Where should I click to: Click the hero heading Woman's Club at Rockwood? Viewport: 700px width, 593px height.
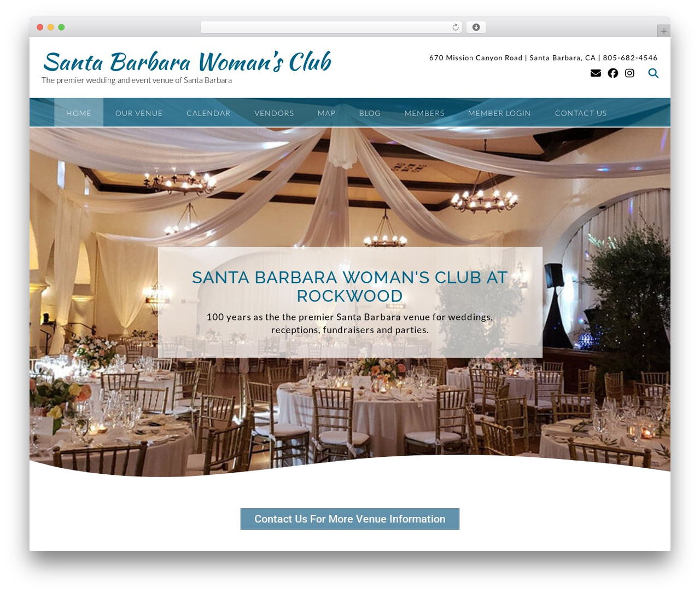(x=350, y=287)
